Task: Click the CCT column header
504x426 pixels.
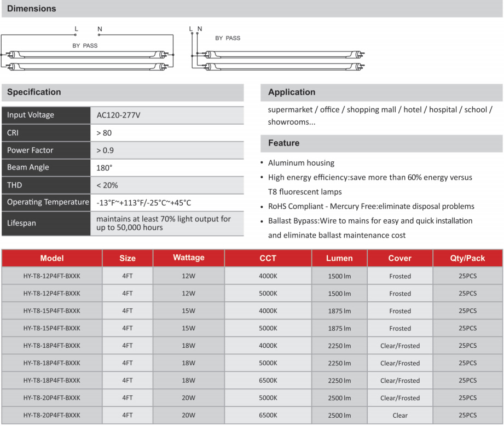Action: coord(268,258)
